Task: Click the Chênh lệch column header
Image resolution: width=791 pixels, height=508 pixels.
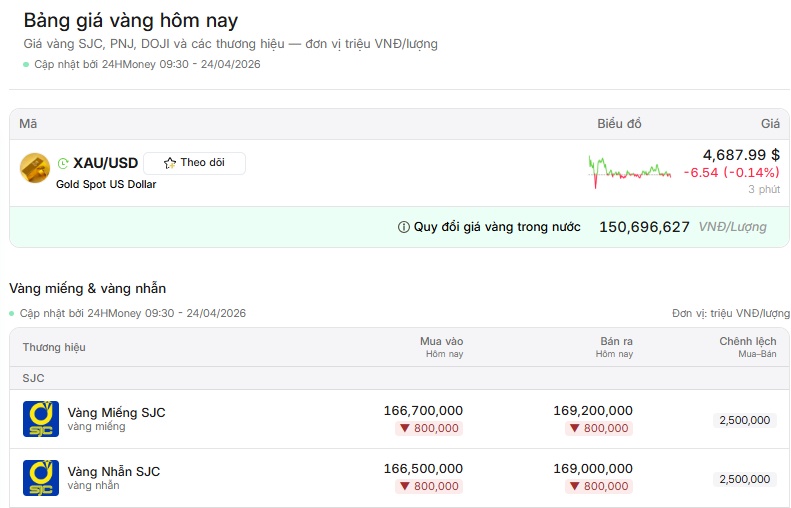Action: pyautogui.click(x=748, y=347)
